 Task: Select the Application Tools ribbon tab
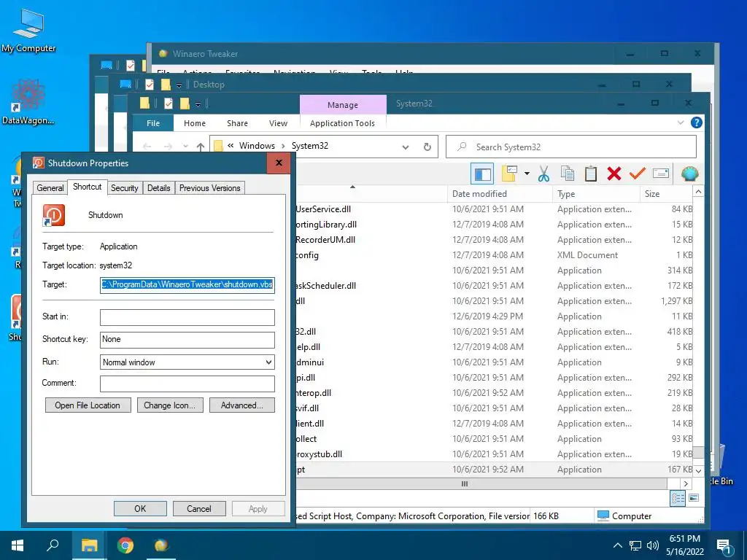342,122
